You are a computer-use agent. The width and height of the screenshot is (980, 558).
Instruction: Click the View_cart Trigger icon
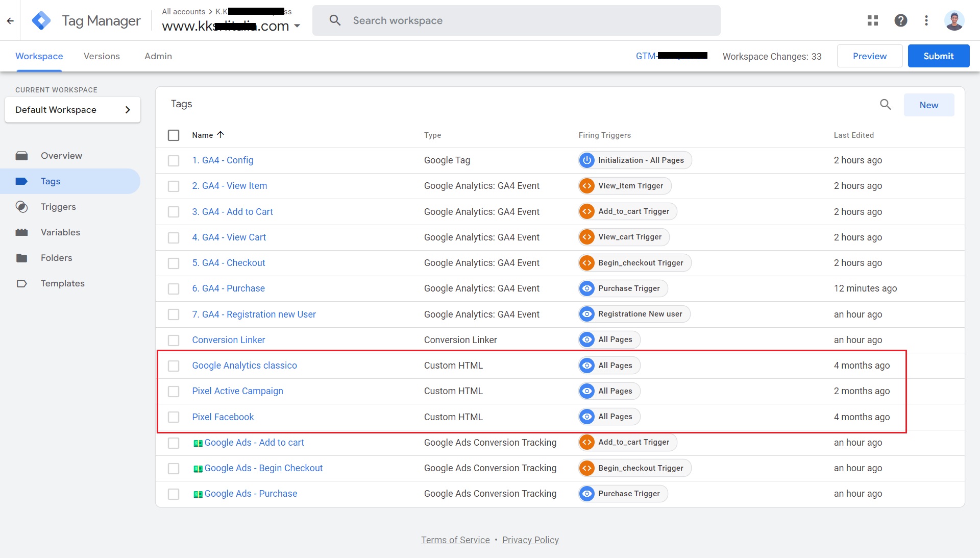(x=587, y=237)
